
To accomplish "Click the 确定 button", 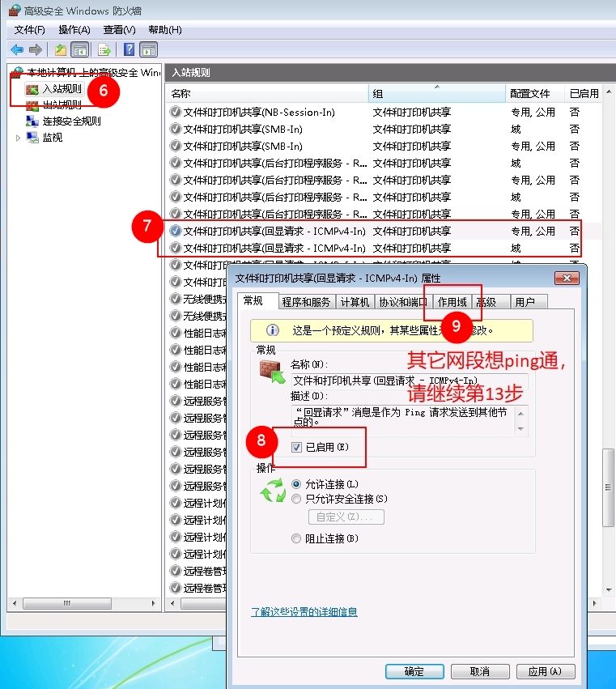I will (x=414, y=671).
